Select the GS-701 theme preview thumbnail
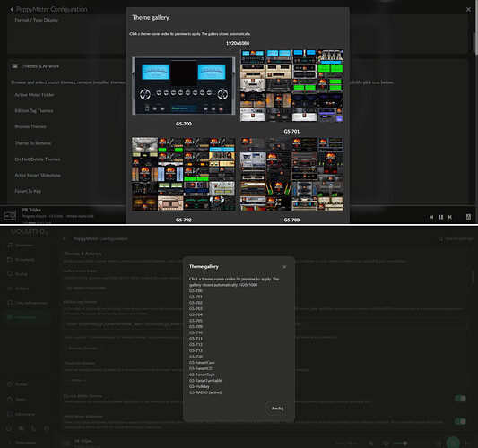The width and height of the screenshot is (478, 448). pos(291,86)
